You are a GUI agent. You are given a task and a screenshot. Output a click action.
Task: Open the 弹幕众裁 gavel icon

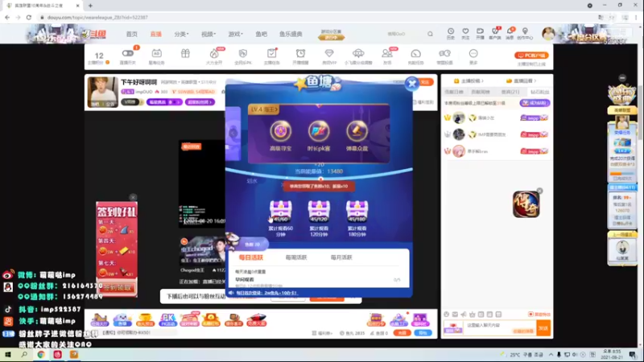pos(357,131)
